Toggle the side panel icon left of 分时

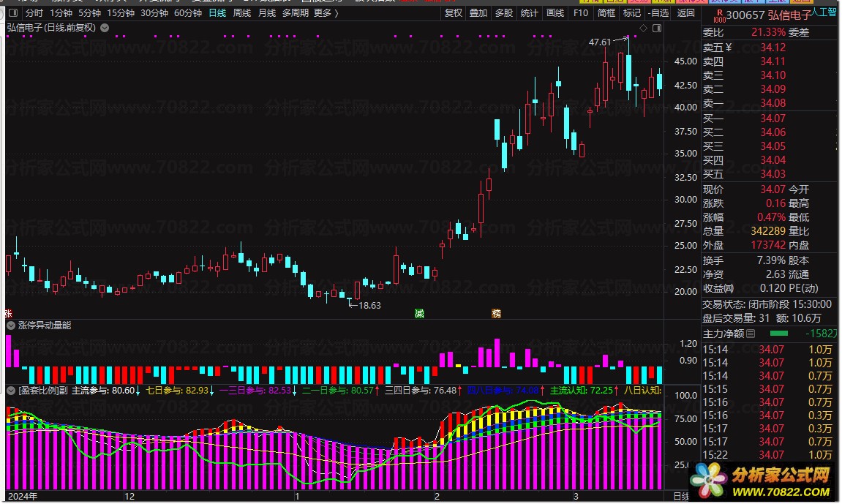13,13
